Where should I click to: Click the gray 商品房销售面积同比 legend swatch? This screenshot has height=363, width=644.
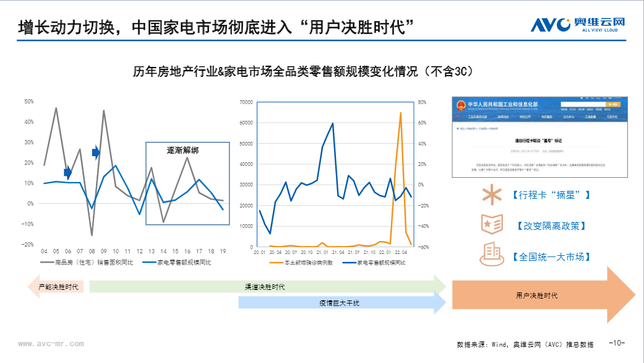tap(48, 263)
